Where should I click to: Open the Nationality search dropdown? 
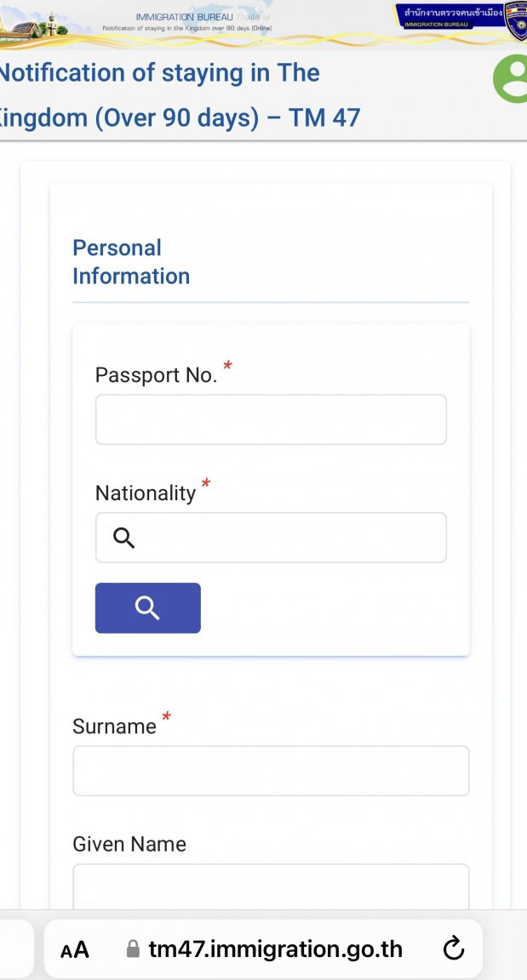[x=289, y=538]
